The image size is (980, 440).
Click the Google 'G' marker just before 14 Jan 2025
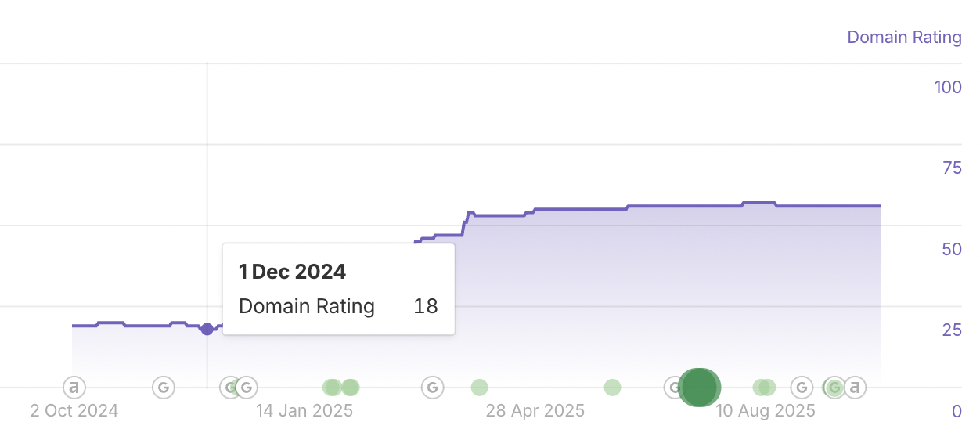tap(246, 387)
